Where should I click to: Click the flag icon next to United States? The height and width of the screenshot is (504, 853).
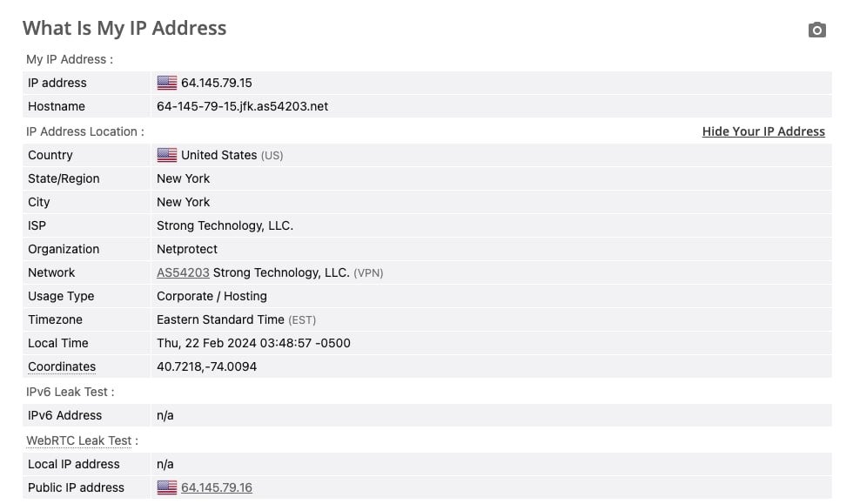[x=166, y=155]
